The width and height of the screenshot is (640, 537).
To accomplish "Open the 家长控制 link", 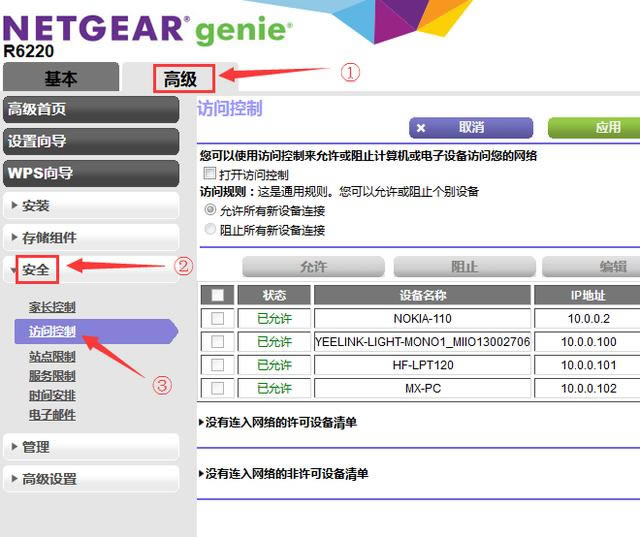I will click(52, 307).
